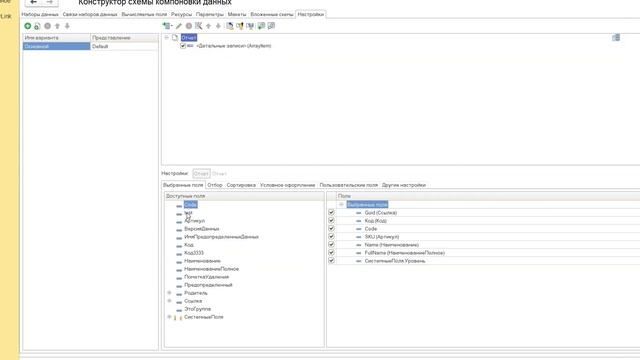
Task: Select the Артикул available field
Action: [194, 220]
